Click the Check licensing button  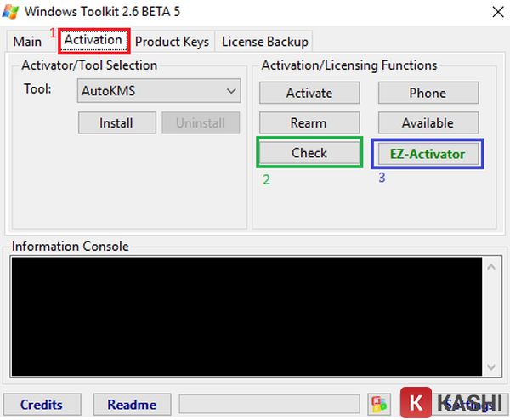pyautogui.click(x=309, y=152)
